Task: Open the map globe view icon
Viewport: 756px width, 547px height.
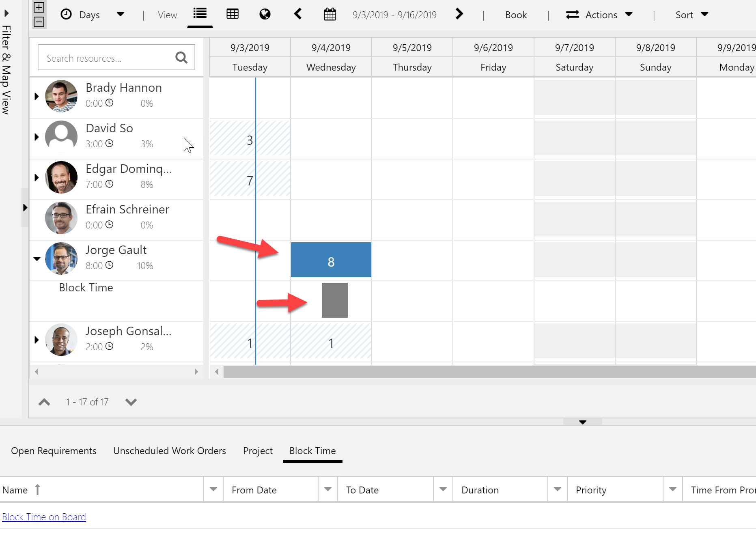Action: (x=265, y=14)
